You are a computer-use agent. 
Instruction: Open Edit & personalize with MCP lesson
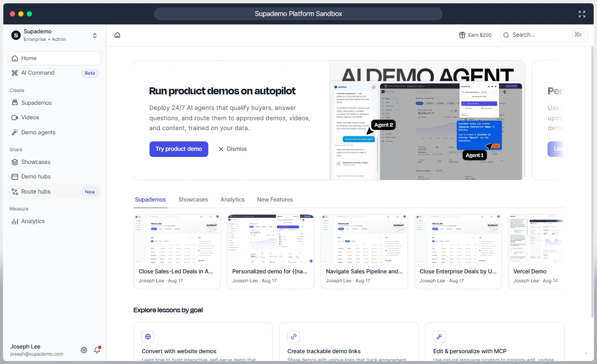click(x=495, y=341)
